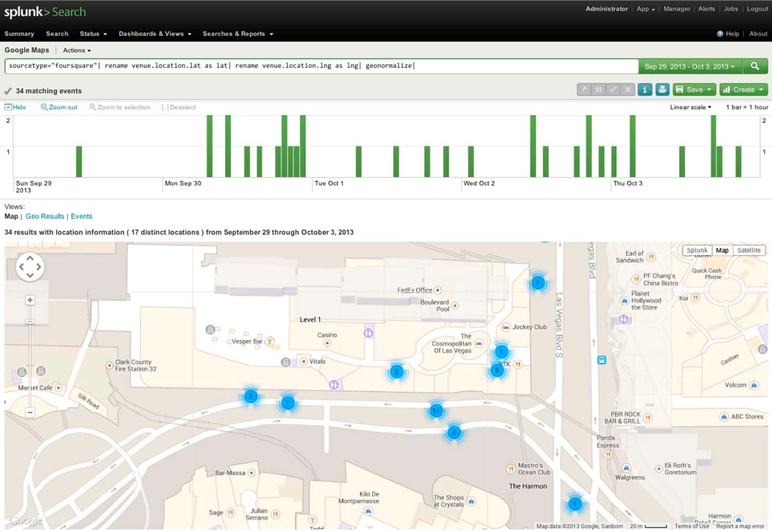
Task: Pause the running search job
Action: pyautogui.click(x=598, y=90)
